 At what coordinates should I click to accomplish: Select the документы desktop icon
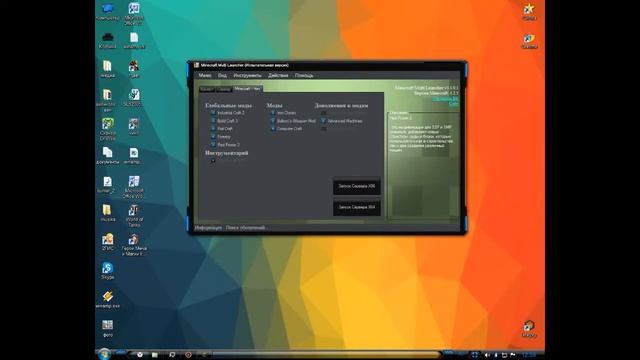click(107, 156)
